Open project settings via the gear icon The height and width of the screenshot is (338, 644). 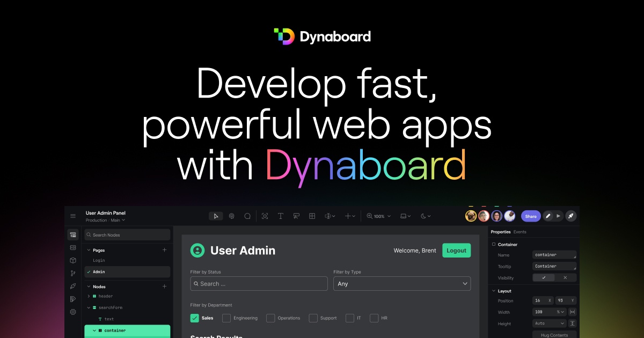[x=73, y=312]
